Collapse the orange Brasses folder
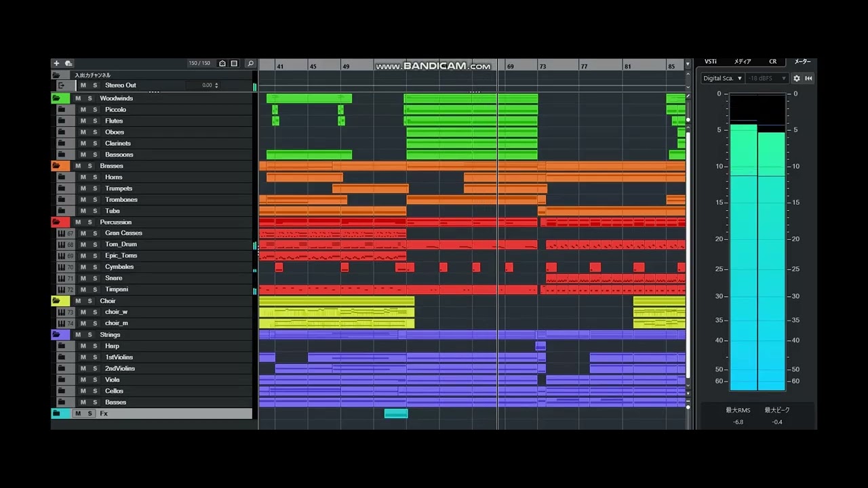Screen dimensions: 868x488 [56, 165]
